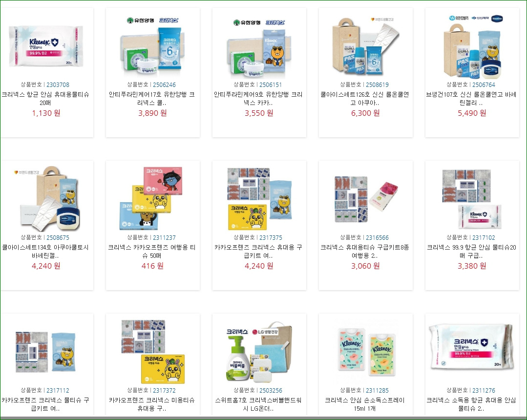Open 크리넥스 안심 손소독스프레이 title
527x420 pixels.
point(365,404)
